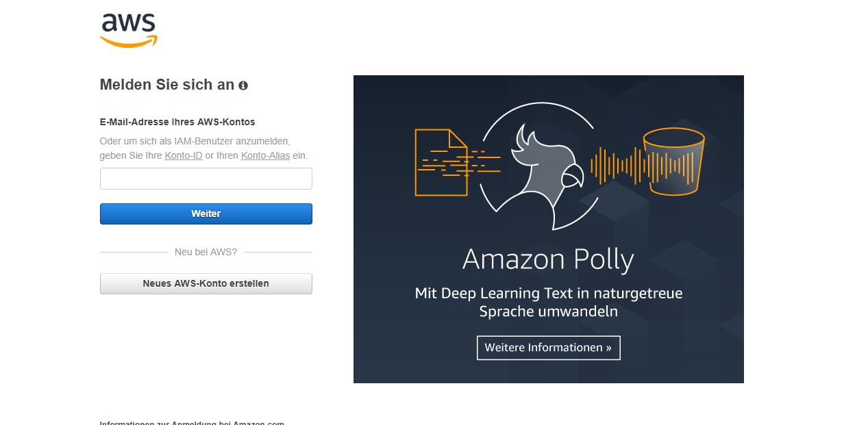This screenshot has height=425, width=868.
Task: Click the Neues AWS-Konto erstellen button
Action: (206, 283)
